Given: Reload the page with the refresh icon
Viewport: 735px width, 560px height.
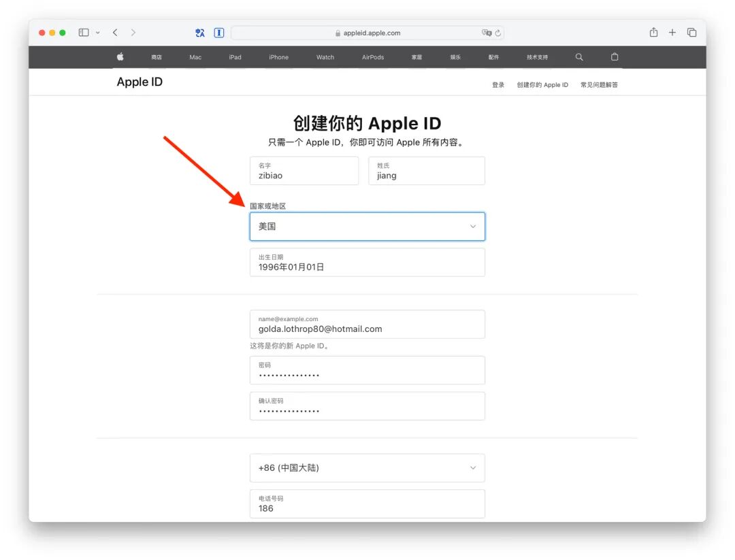Looking at the screenshot, I should click(x=497, y=33).
